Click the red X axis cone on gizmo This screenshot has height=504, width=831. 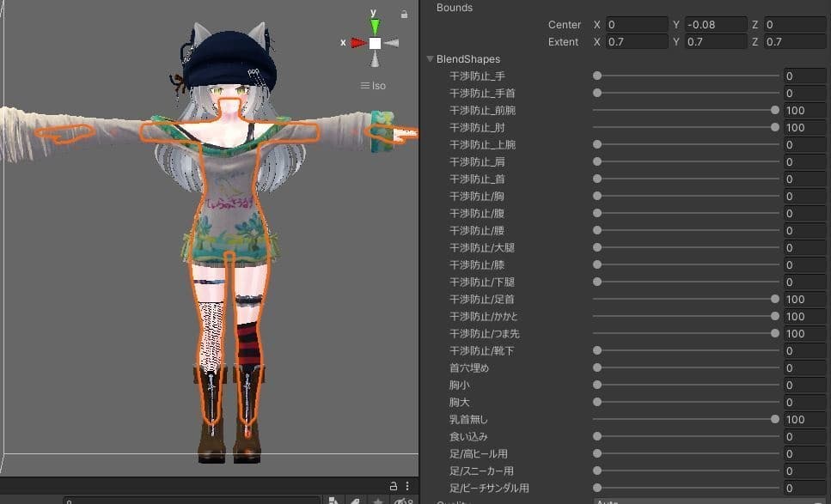(x=357, y=42)
